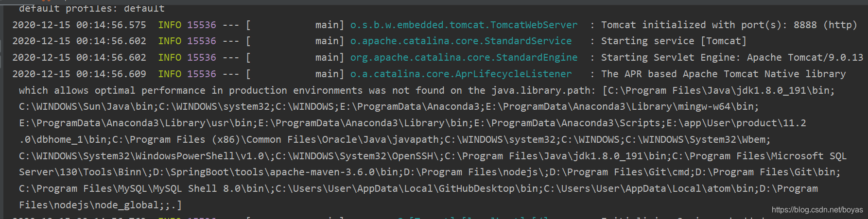Viewport: 868px width, 219px height.
Task: Click 'The APR based Apache Tomcat Native library'
Action: pyautogui.click(x=723, y=74)
